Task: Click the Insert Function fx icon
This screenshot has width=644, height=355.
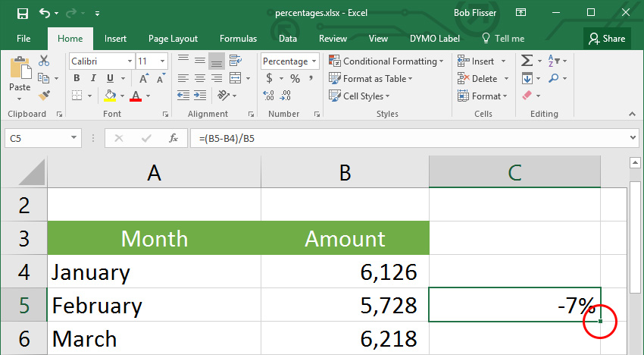Action: (174, 138)
